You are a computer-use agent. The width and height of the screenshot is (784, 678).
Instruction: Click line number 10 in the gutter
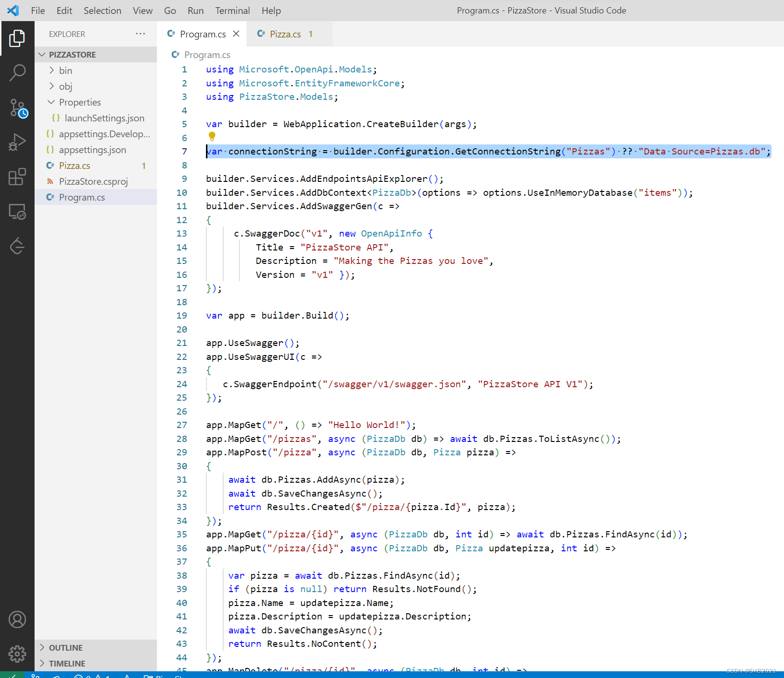point(181,192)
